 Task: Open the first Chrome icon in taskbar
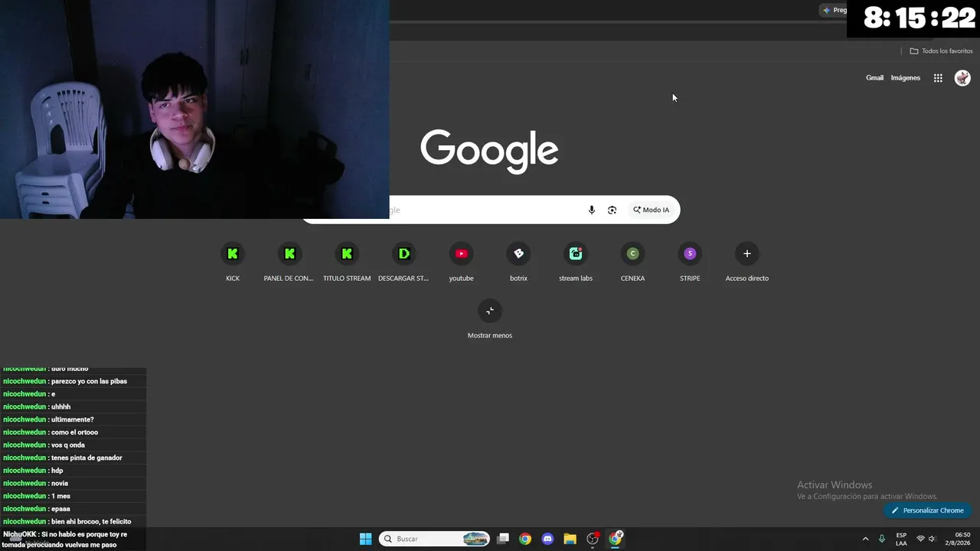pyautogui.click(x=525, y=539)
